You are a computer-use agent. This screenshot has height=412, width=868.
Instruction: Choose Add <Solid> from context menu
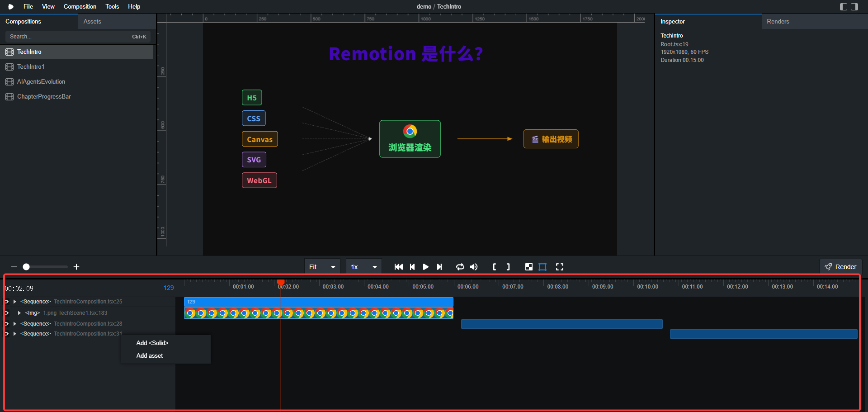(166, 343)
